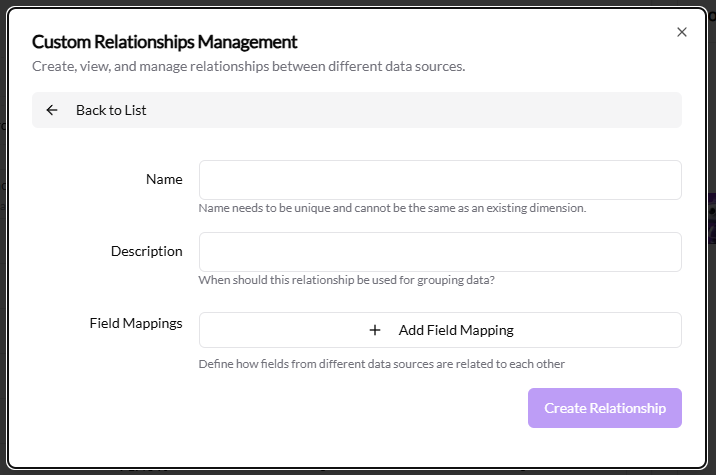Click the hint about grouping data usage
Image resolution: width=716 pixels, height=475 pixels.
tap(346, 280)
